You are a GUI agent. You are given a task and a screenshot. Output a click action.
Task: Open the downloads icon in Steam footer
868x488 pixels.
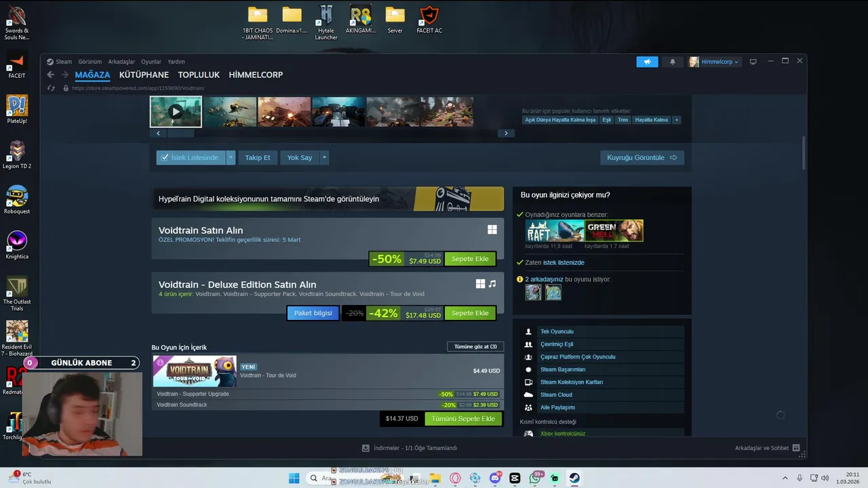pos(366,448)
